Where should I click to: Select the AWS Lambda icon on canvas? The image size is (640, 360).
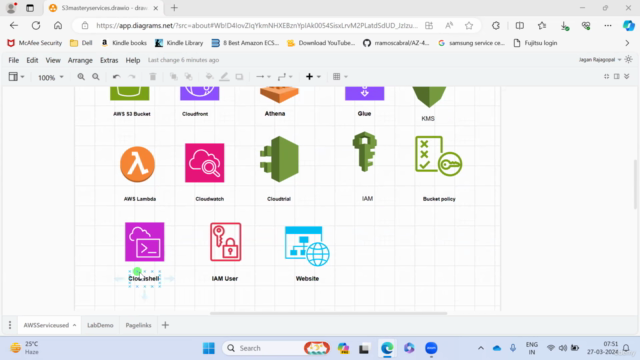(x=138, y=164)
